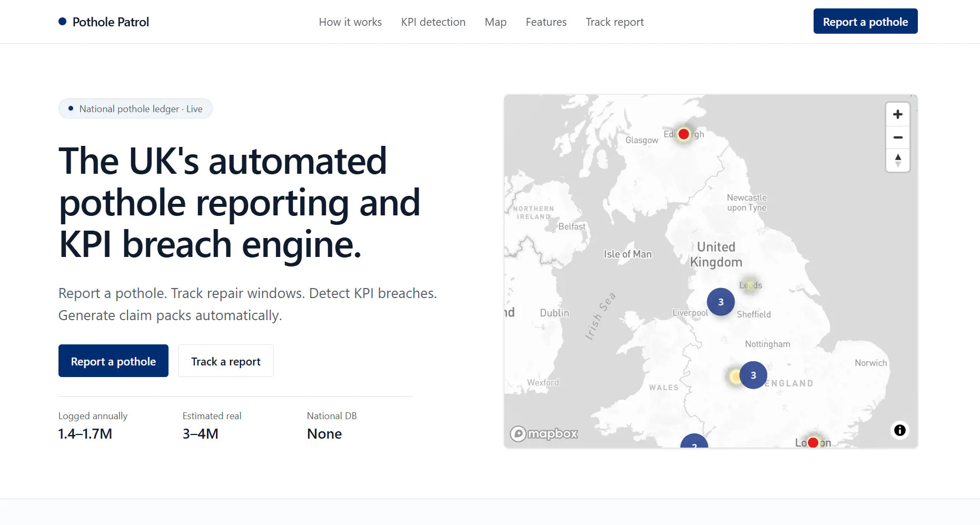980x525 pixels.
Task: Open Track report nav link
Action: [x=615, y=22]
